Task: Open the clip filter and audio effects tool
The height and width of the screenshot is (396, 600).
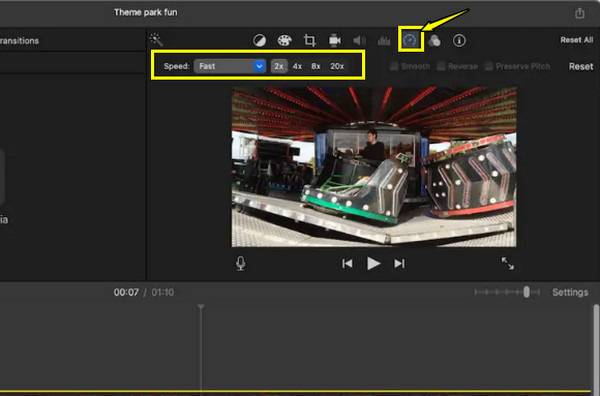Action: click(434, 40)
